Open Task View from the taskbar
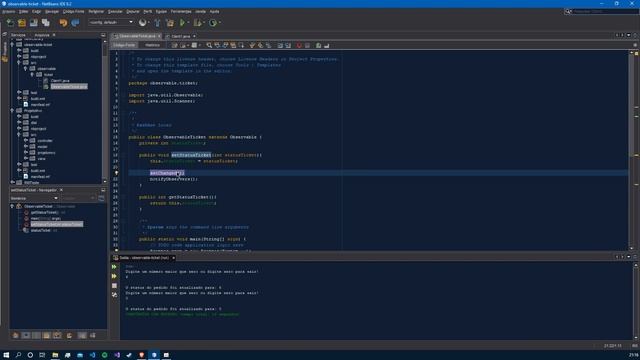Viewport: 640px width, 360px height. (42, 355)
